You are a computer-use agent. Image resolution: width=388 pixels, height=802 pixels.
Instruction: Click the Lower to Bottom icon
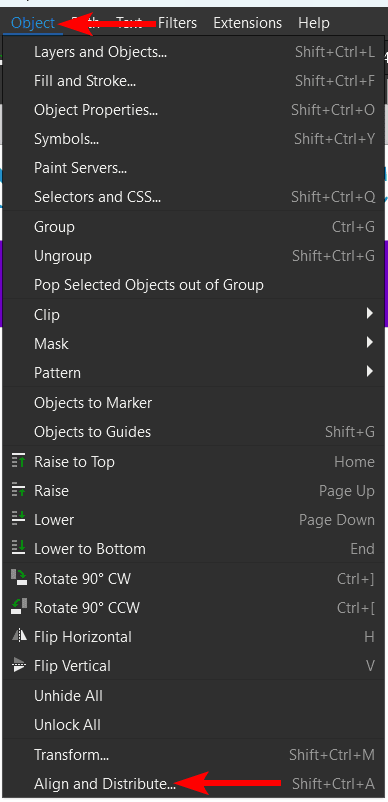point(18,548)
